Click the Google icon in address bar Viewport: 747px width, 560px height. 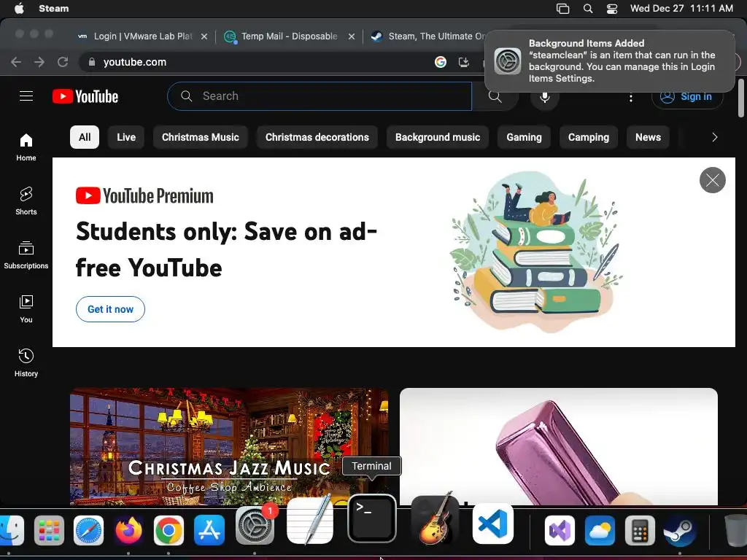[440, 62]
